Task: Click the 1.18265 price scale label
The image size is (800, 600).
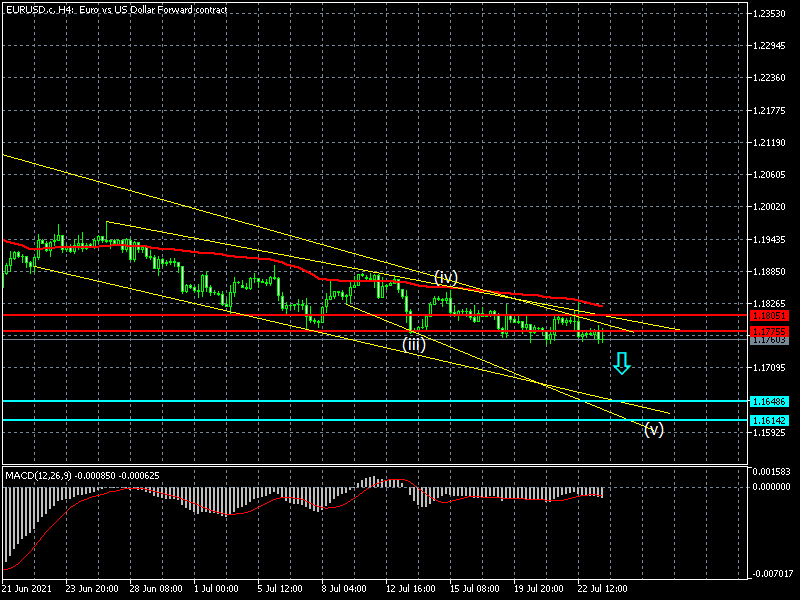Action: click(769, 304)
